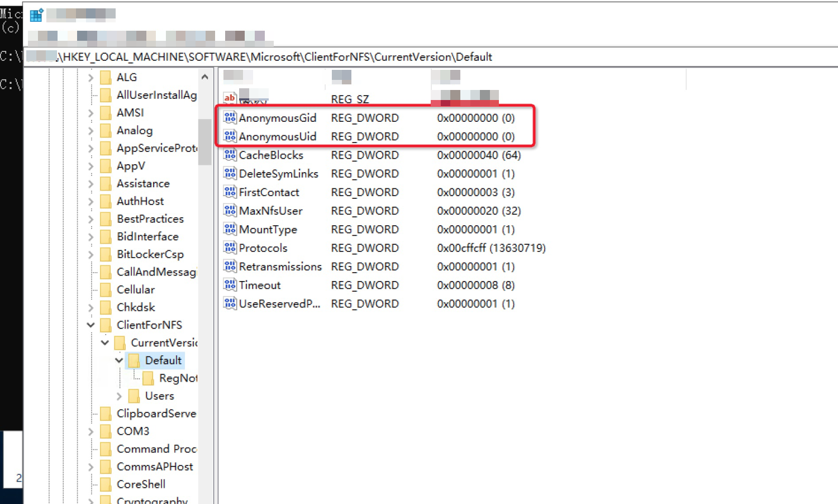838x504 pixels.
Task: Collapse the Default key
Action: click(119, 360)
